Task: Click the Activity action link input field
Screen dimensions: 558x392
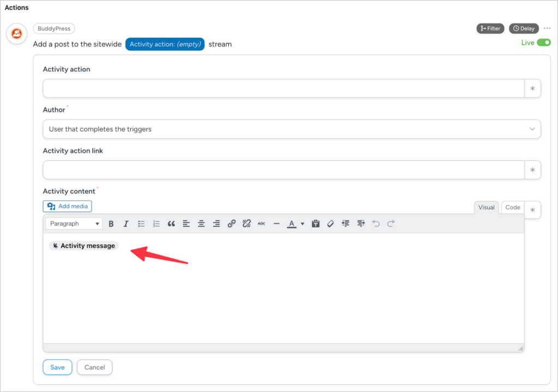Action: coord(283,170)
